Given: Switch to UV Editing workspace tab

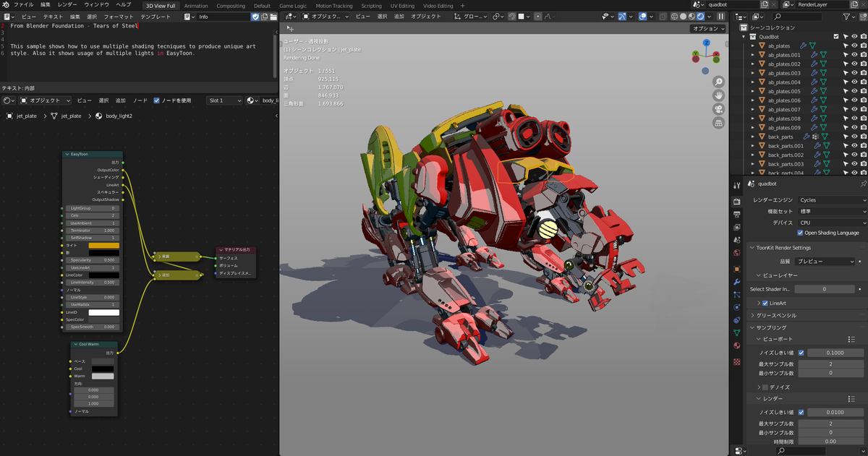Looking at the screenshot, I should pyautogui.click(x=402, y=6).
